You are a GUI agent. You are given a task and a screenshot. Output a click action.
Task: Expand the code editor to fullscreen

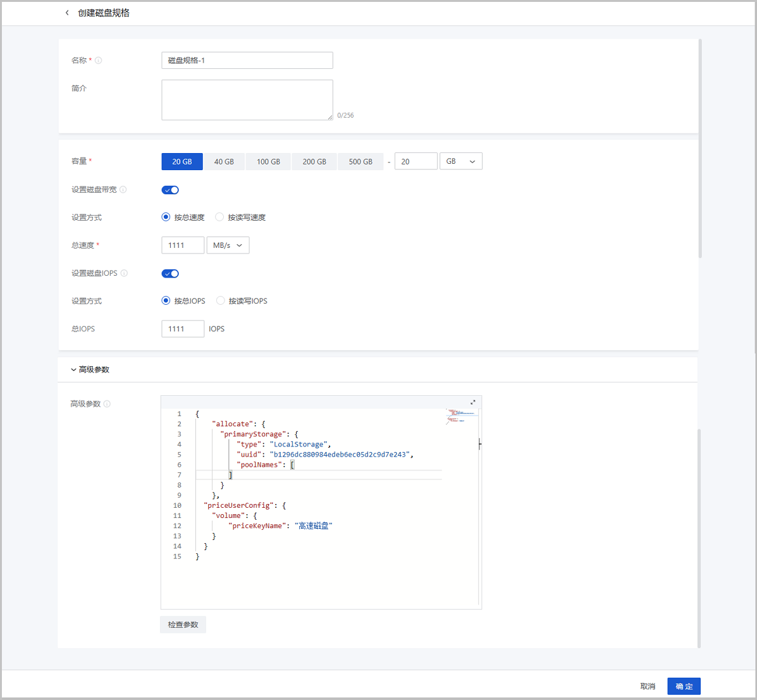tap(472, 402)
